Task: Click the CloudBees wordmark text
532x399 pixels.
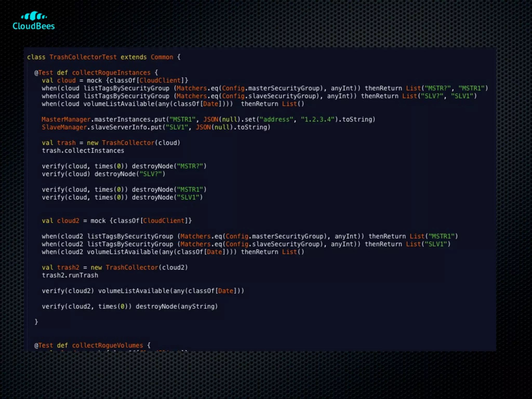Action: point(34,26)
